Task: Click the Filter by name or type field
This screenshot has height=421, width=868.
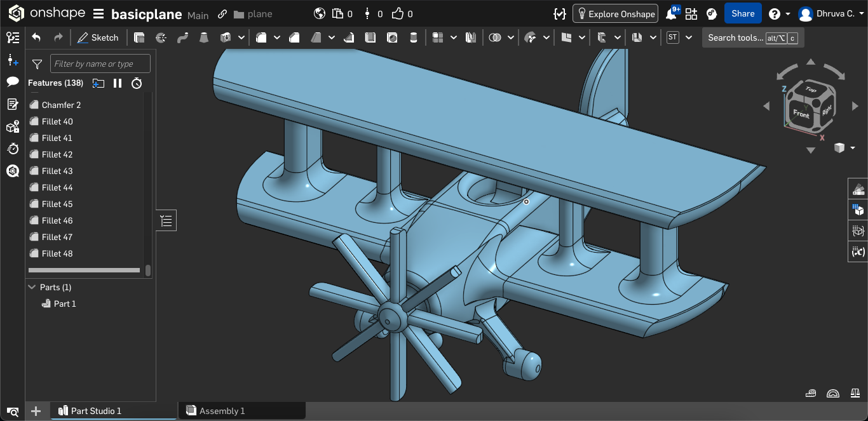Action: 100,63
